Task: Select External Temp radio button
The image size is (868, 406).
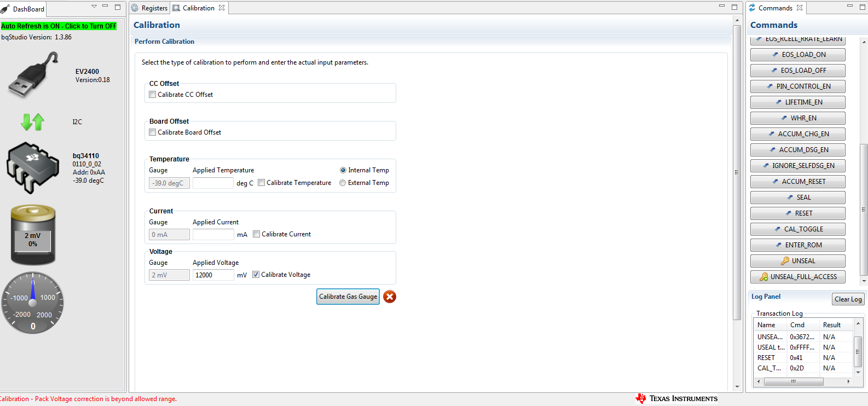Action: click(x=343, y=183)
